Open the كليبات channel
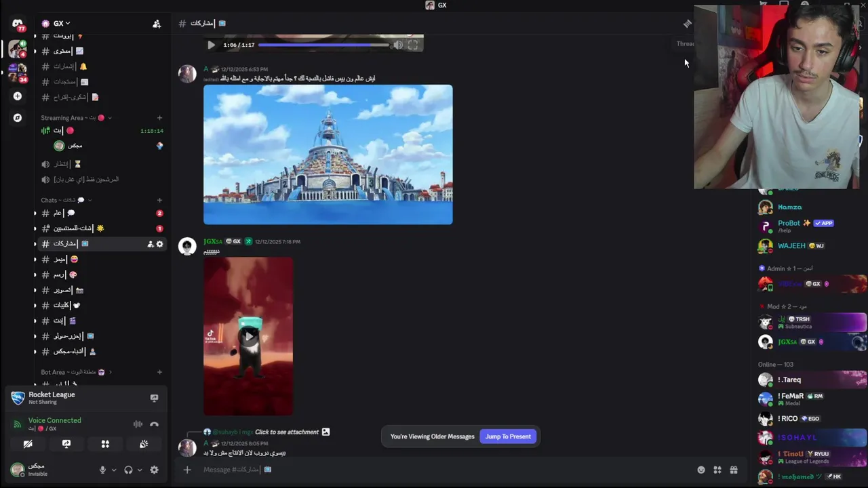Image resolution: width=868 pixels, height=488 pixels. [x=101, y=305]
